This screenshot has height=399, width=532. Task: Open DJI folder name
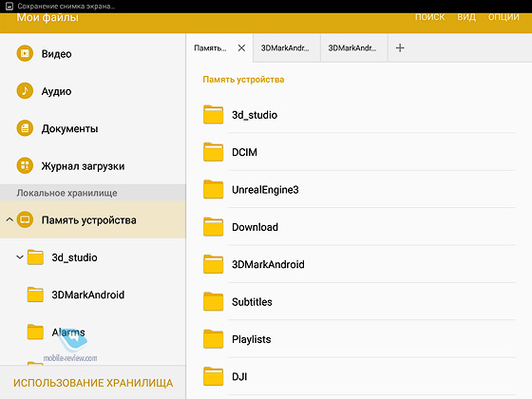pyautogui.click(x=239, y=376)
